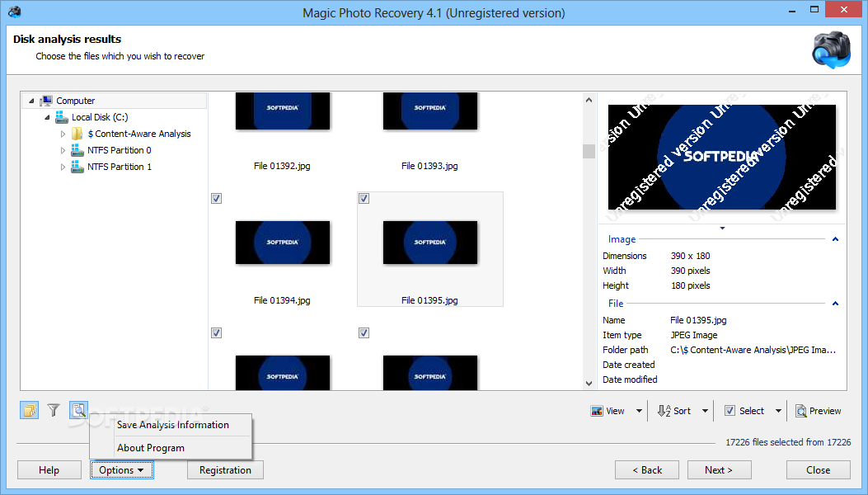Click the Sort toolbar icon
Image resolution: width=868 pixels, height=495 pixels.
coord(664,411)
